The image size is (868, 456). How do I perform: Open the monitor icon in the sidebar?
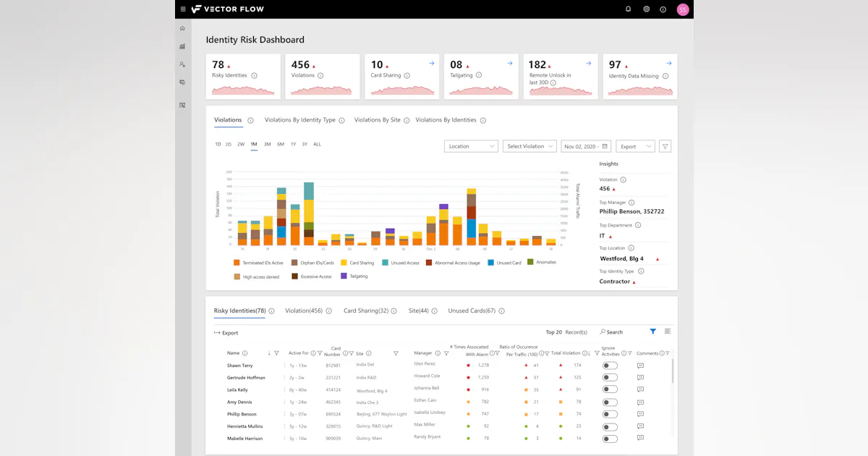182,105
